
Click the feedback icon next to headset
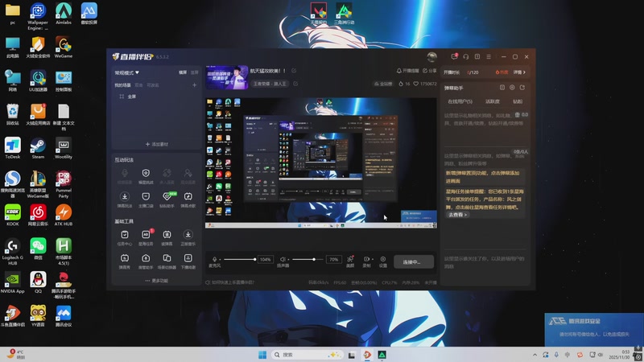pyautogui.click(x=477, y=56)
